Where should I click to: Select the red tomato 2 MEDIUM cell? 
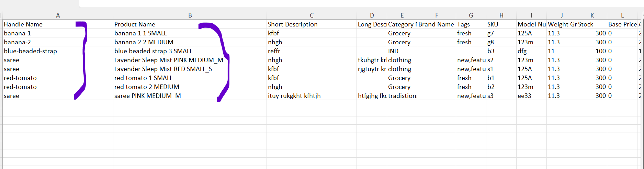(190, 87)
